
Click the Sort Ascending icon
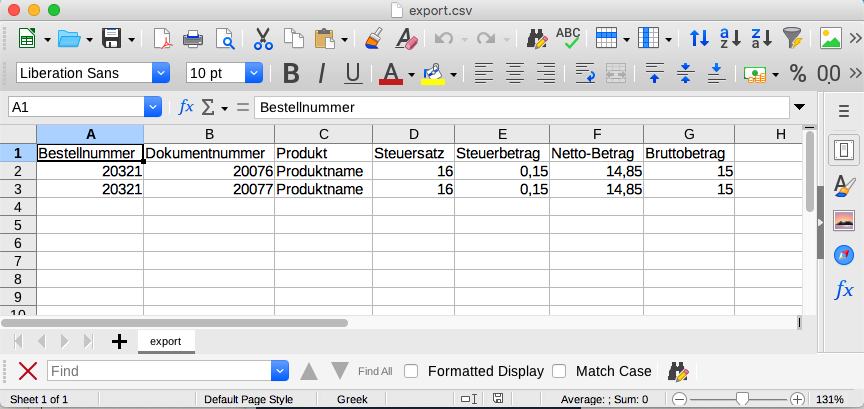coord(700,39)
